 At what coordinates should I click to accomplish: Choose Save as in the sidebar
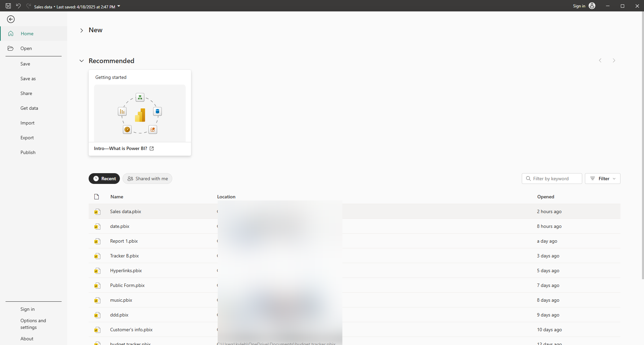(x=28, y=79)
